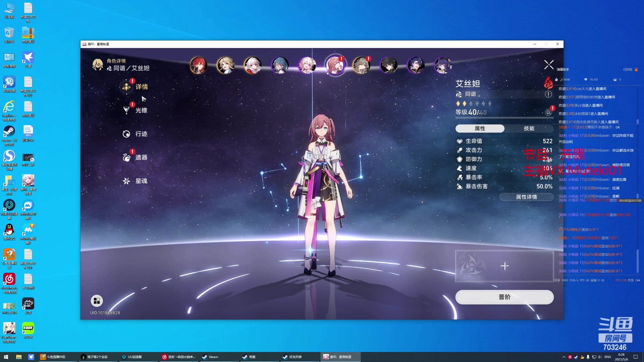This screenshot has height=362, width=644.
Task: Open the 光锥 light cone section
Action: [x=135, y=110]
